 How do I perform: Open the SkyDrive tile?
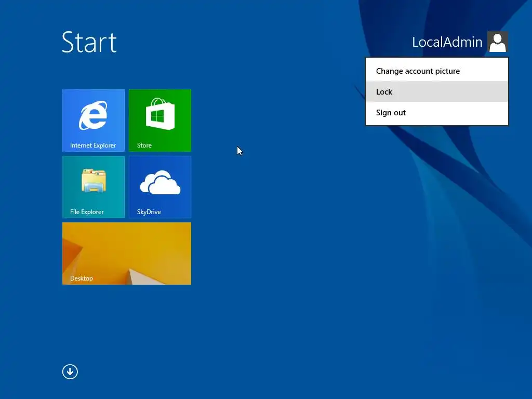[160, 187]
